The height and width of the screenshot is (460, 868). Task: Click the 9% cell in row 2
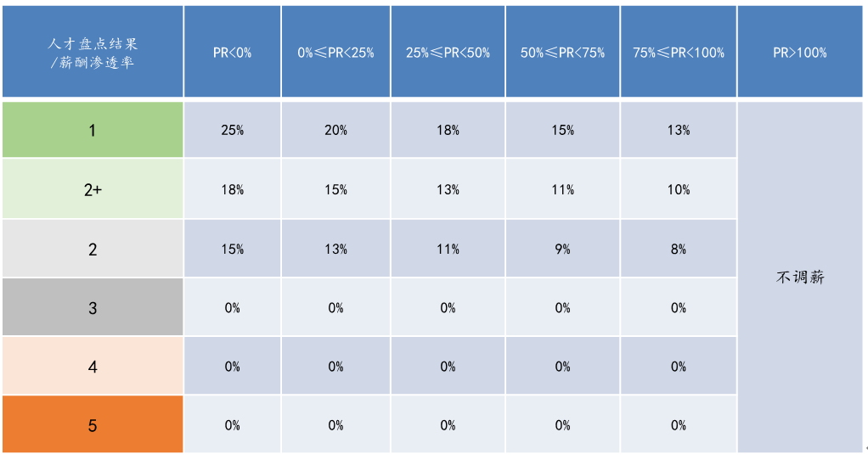(x=562, y=249)
